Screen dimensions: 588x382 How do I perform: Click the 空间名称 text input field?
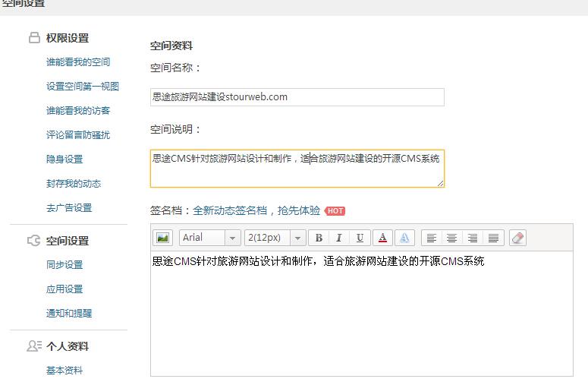pos(297,97)
